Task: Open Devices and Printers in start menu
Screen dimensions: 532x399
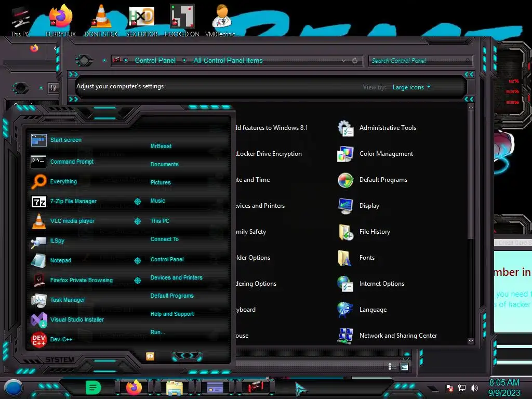Action: [x=177, y=277]
